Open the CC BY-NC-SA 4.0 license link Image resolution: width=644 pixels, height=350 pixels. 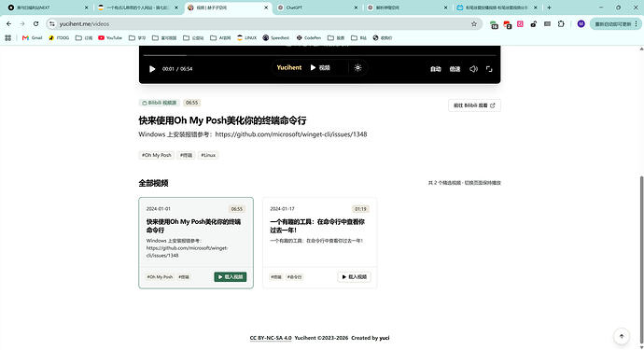point(271,338)
